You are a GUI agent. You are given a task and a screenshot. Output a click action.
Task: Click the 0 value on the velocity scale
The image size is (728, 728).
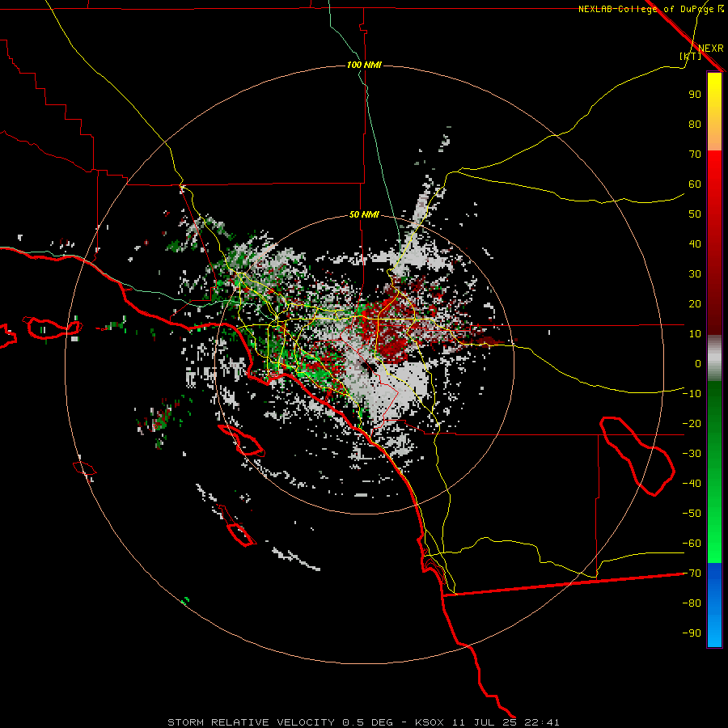(x=698, y=363)
